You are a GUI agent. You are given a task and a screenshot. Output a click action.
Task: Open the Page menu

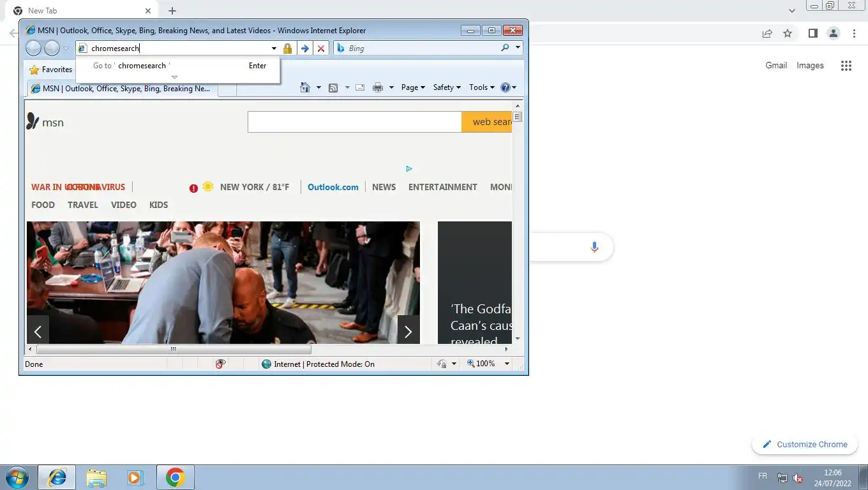(413, 87)
